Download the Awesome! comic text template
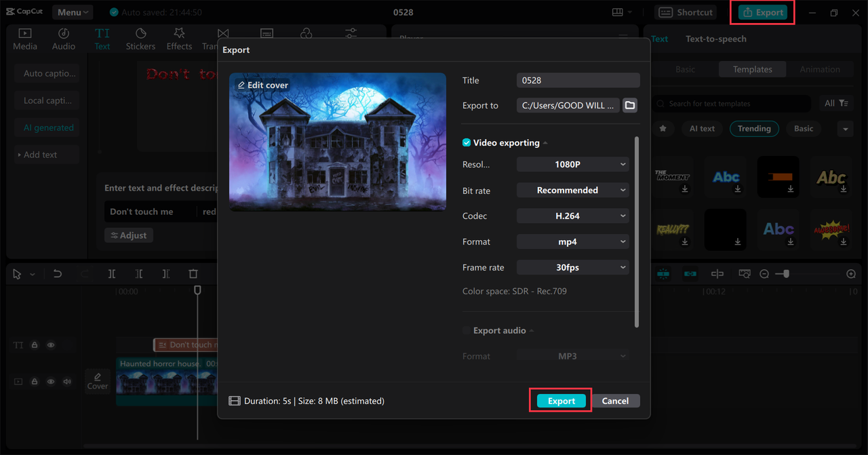Image resolution: width=868 pixels, height=455 pixels. click(844, 242)
